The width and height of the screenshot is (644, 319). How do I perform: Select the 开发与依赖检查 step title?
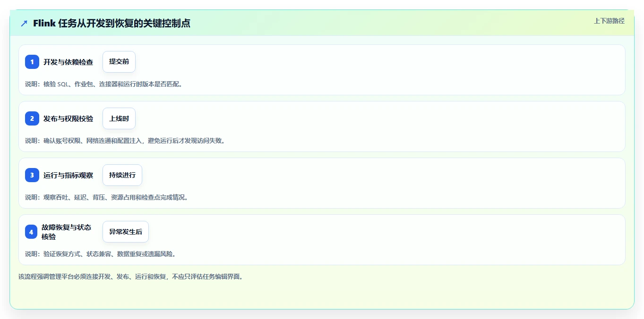68,62
